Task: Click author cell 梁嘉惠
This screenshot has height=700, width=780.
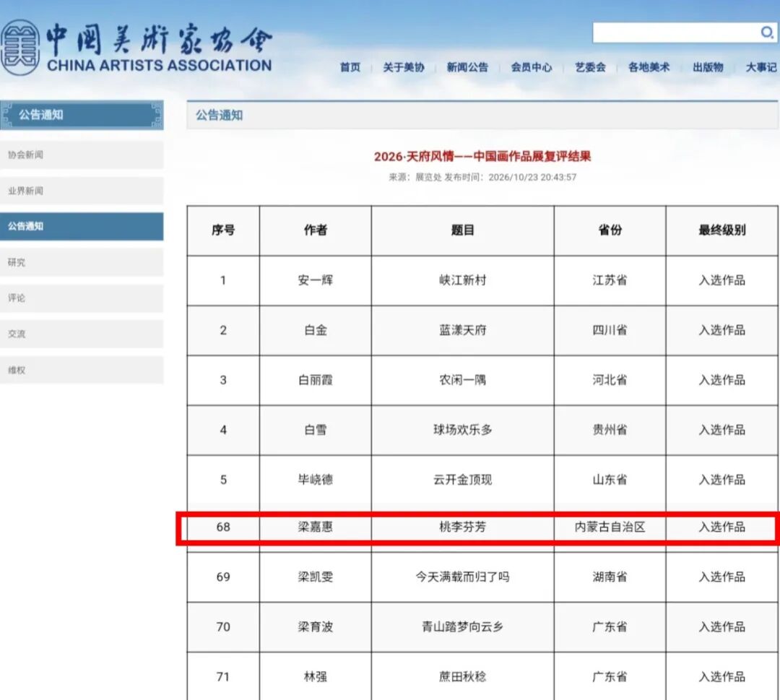Action: [316, 527]
